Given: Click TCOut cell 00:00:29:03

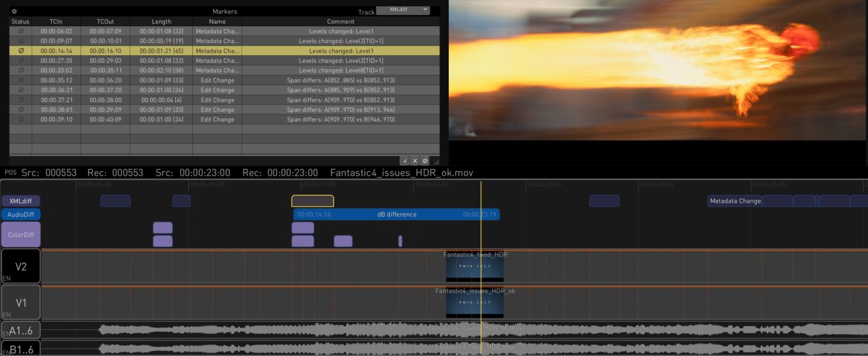Looking at the screenshot, I should click(105, 61).
